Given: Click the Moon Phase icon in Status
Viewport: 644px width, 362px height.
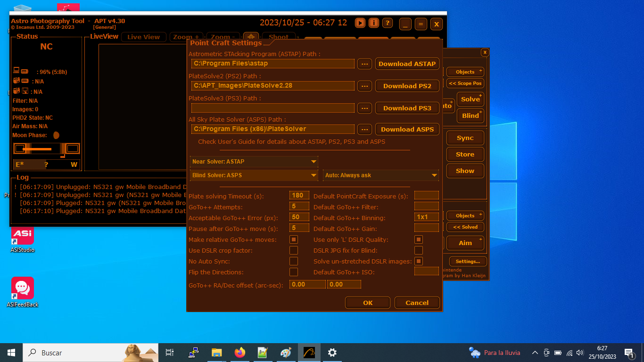Looking at the screenshot, I should coord(56,135).
